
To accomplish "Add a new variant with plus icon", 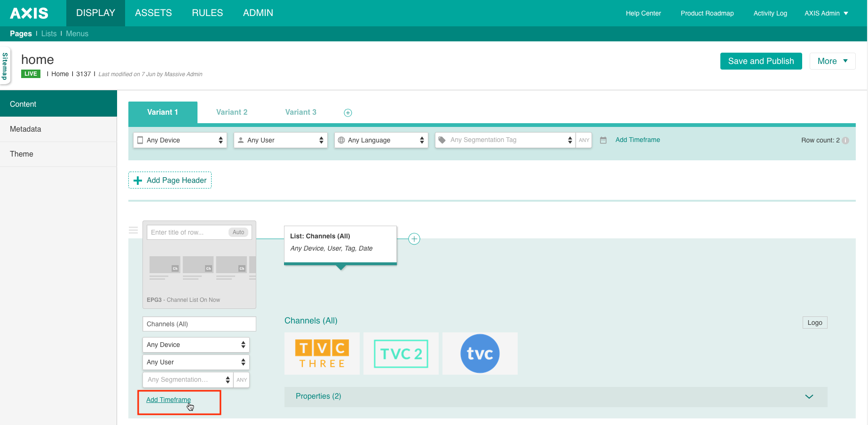I will pos(348,113).
